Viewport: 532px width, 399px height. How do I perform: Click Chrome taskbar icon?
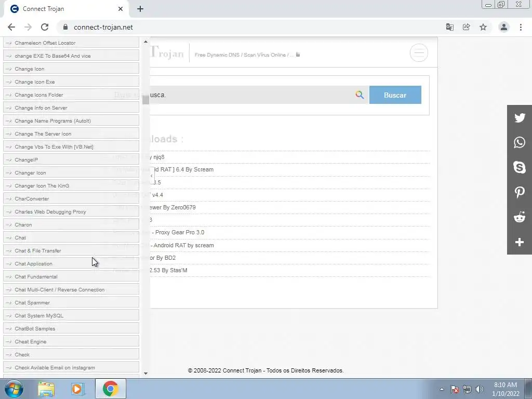click(x=110, y=389)
